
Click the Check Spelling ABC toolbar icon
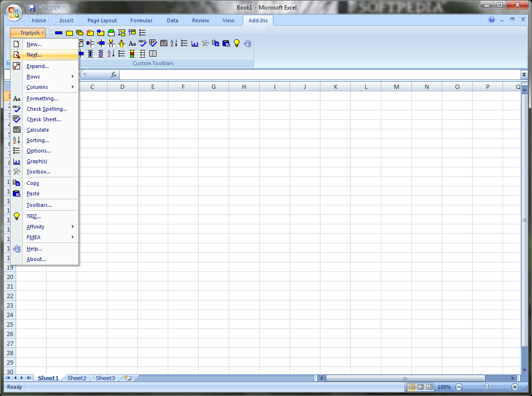143,43
